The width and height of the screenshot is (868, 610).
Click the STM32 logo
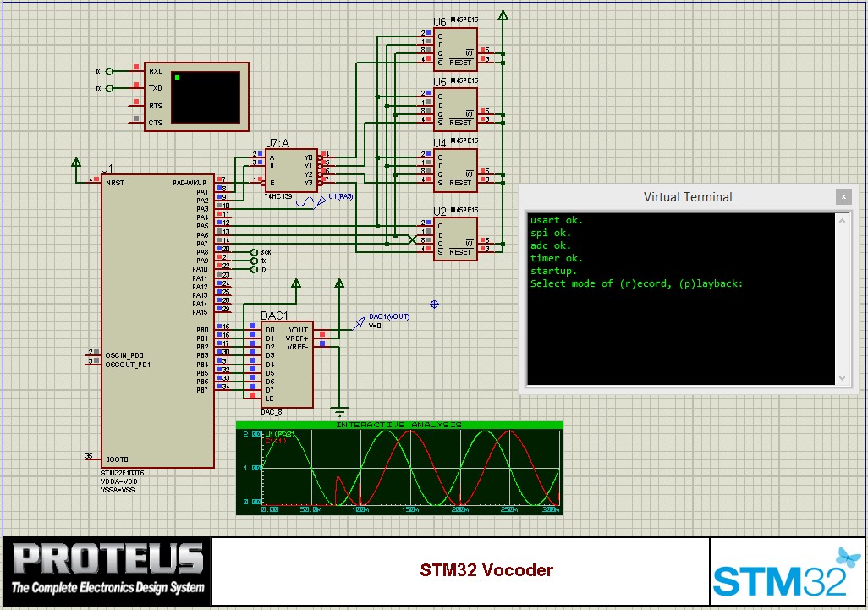tap(787, 573)
